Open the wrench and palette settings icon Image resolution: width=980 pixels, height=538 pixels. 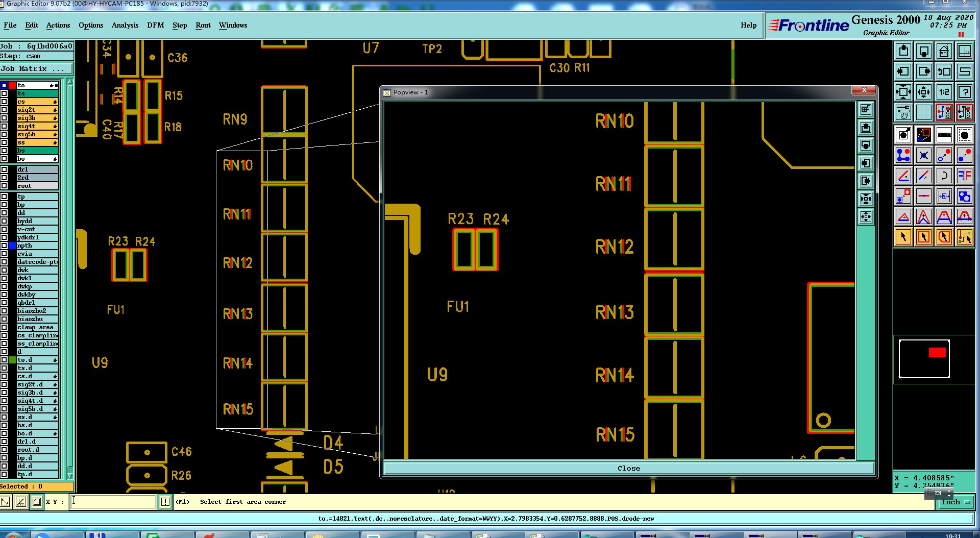click(903, 112)
